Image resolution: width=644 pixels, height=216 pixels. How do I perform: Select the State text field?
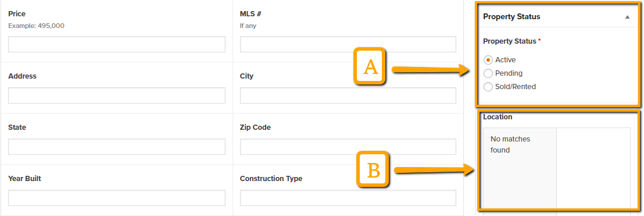(x=117, y=147)
